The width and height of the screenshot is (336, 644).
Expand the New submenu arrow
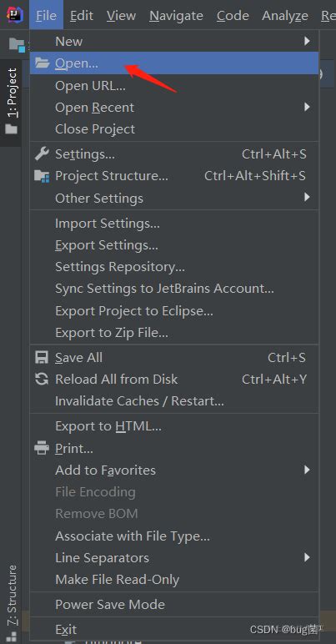tap(307, 41)
